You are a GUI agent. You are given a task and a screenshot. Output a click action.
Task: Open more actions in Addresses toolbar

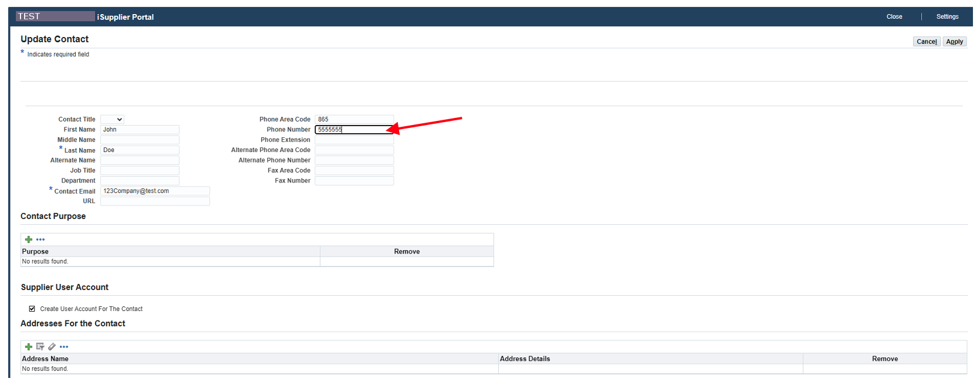point(64,347)
